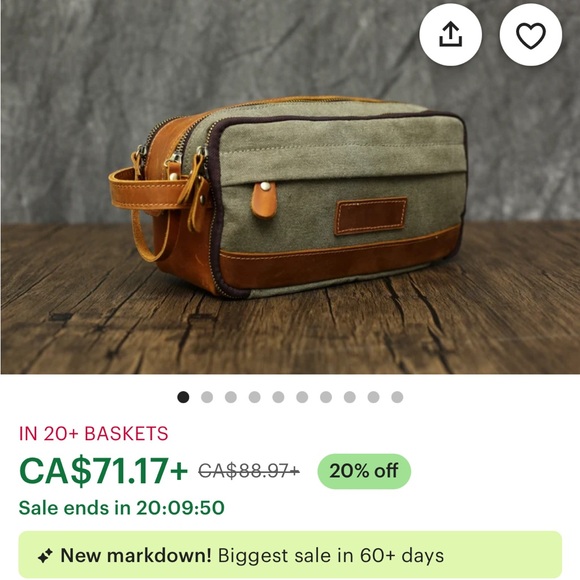Image resolution: width=580 pixels, height=580 pixels.
Task: Show the seventh image via dot
Action: point(326,397)
